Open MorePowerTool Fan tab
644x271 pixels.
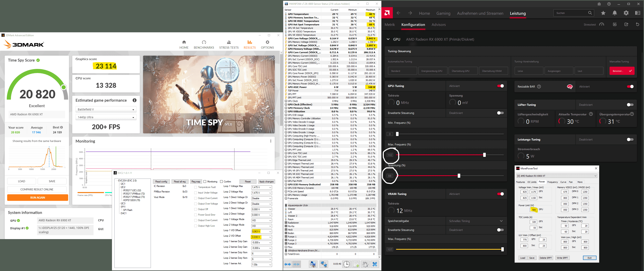[x=571, y=182]
